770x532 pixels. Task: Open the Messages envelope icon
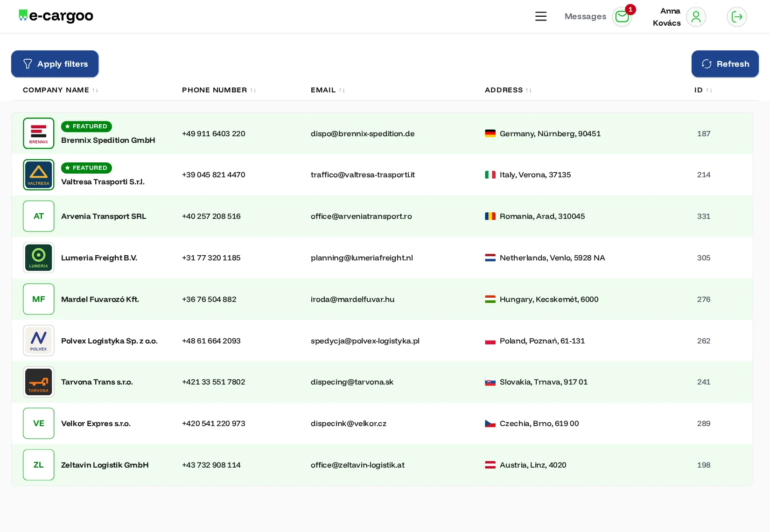click(x=622, y=17)
